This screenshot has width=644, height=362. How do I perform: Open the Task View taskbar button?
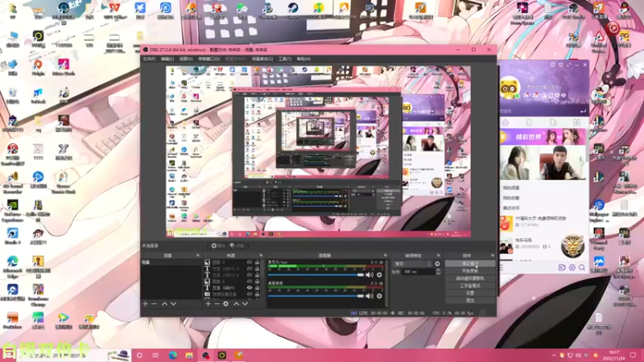pyautogui.click(x=155, y=356)
